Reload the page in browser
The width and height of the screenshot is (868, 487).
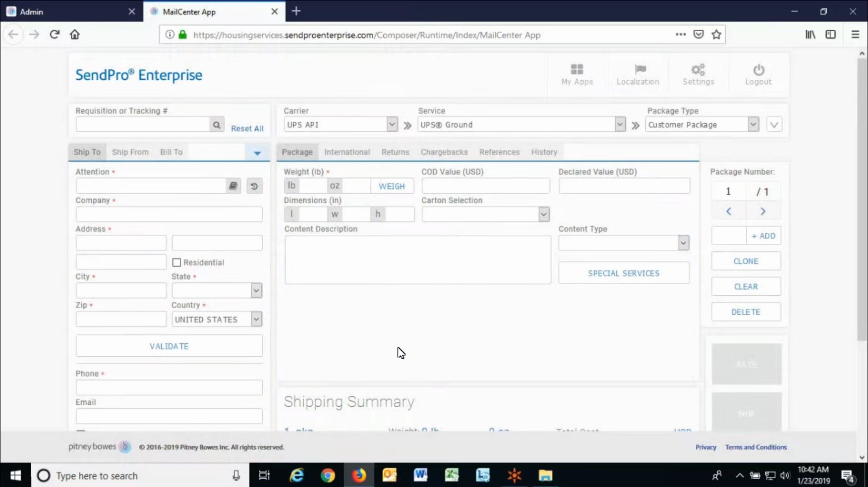(55, 34)
